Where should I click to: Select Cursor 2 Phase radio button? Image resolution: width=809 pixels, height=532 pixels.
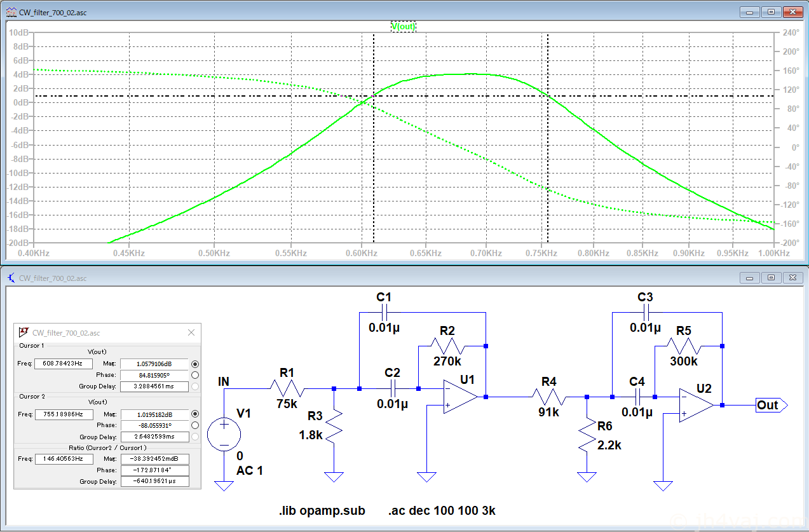click(195, 426)
